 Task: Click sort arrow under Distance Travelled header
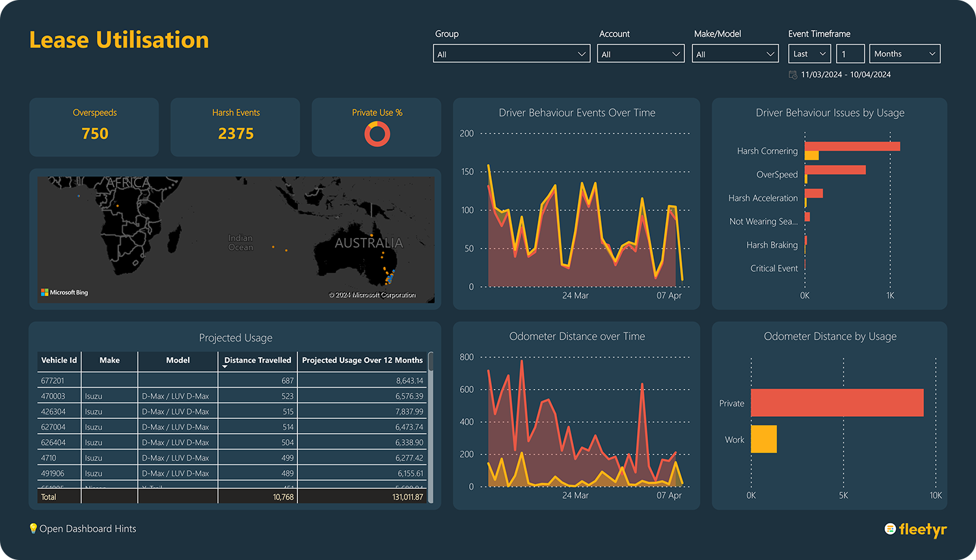(x=225, y=367)
